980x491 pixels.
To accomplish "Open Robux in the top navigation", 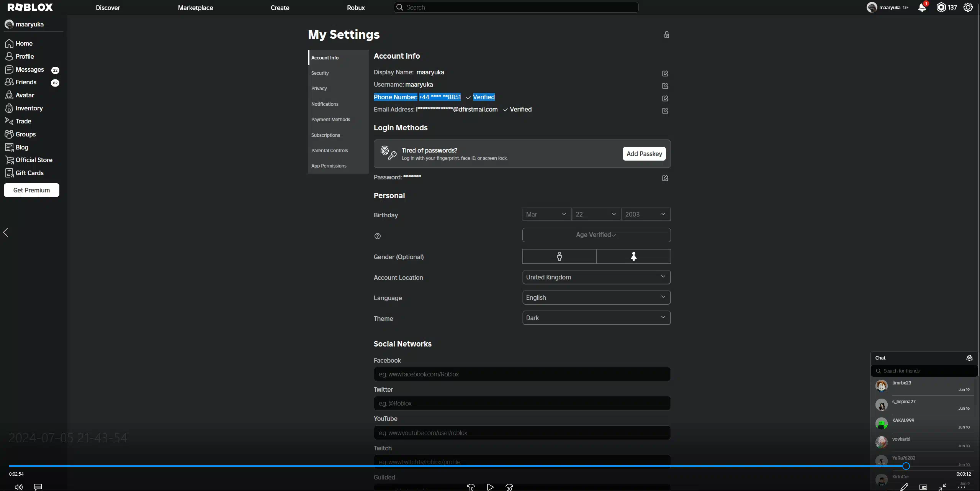I will click(x=356, y=8).
